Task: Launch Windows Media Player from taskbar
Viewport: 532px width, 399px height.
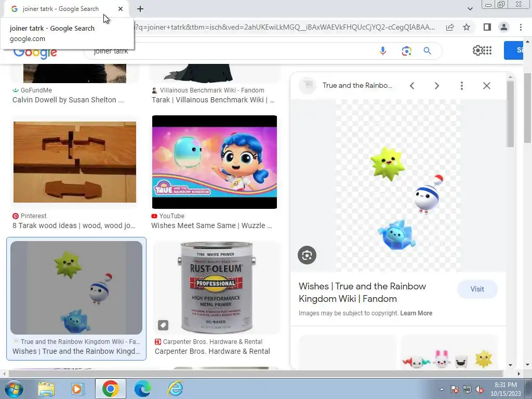Action: click(x=77, y=389)
